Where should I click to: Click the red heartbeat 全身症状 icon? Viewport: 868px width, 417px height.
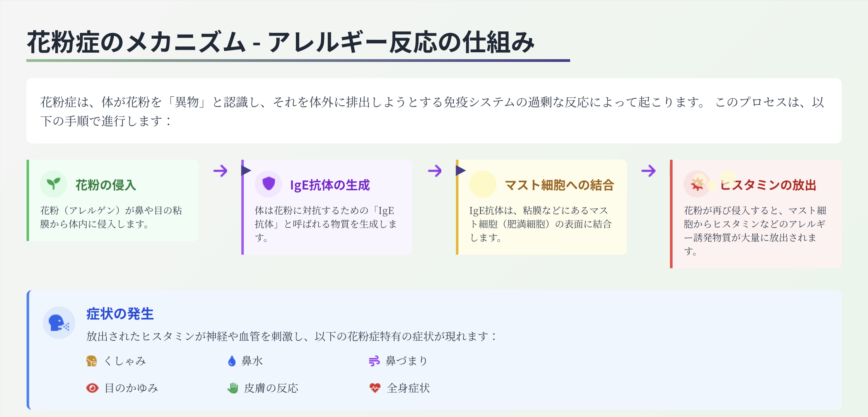(x=375, y=388)
